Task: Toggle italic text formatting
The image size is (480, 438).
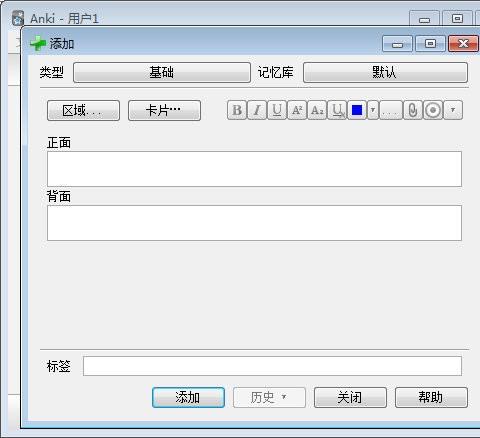Action: (x=257, y=110)
